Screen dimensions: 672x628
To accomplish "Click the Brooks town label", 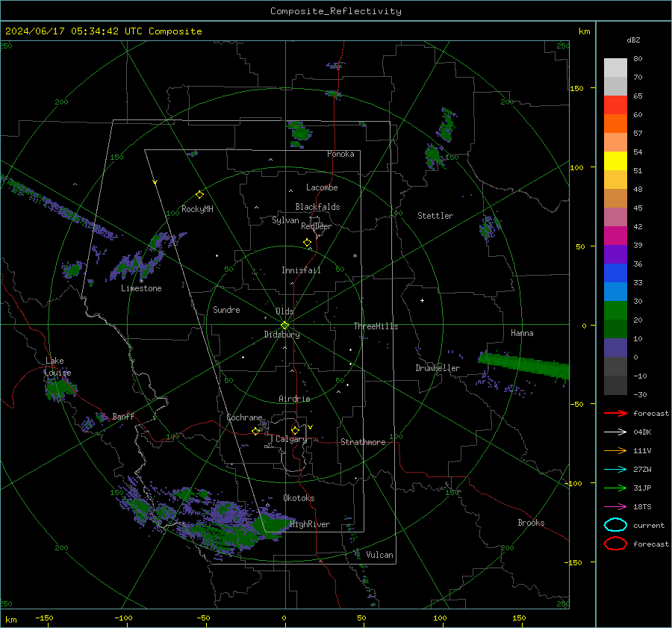I will tap(531, 523).
